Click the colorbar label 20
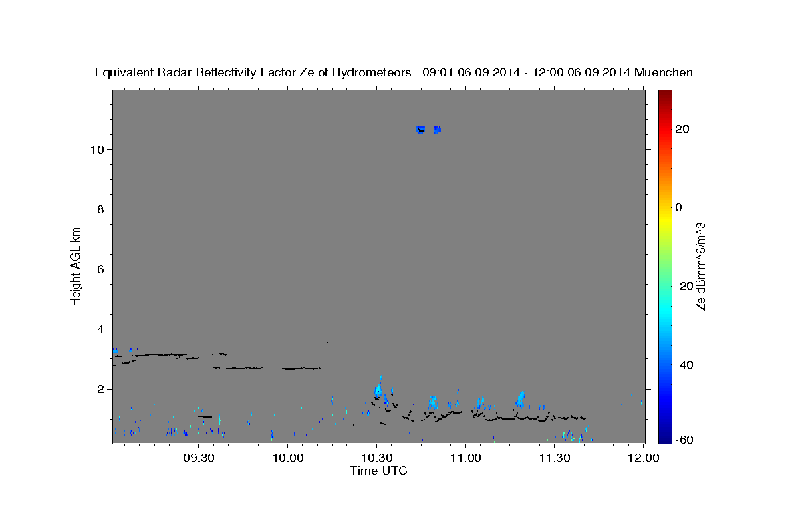 coord(682,129)
